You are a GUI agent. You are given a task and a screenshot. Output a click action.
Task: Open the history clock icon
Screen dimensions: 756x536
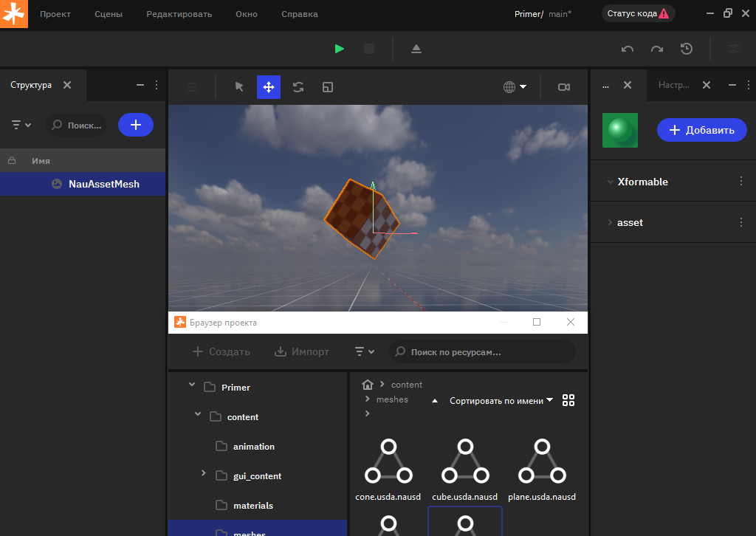687,49
